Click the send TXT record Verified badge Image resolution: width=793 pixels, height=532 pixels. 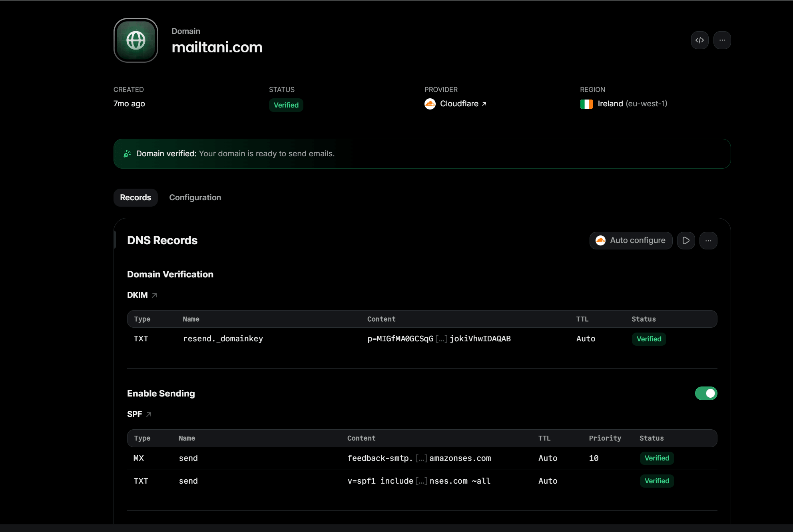pyautogui.click(x=657, y=481)
